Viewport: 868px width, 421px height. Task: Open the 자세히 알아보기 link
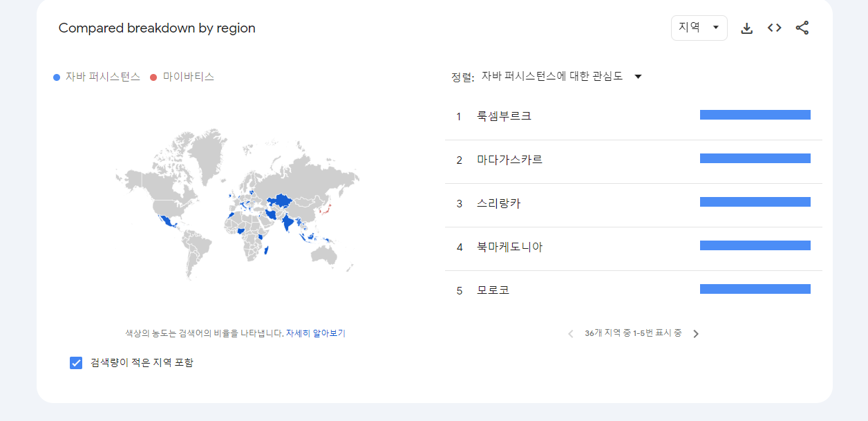(x=315, y=333)
